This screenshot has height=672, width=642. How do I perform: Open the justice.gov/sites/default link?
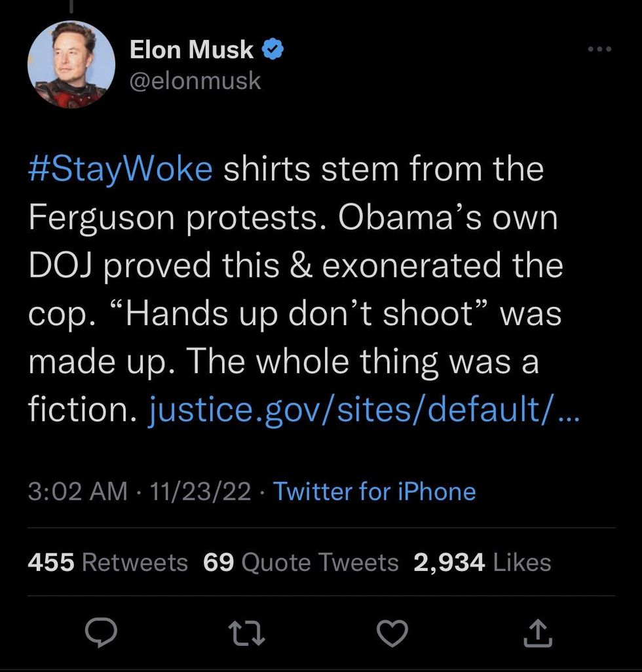tap(365, 410)
